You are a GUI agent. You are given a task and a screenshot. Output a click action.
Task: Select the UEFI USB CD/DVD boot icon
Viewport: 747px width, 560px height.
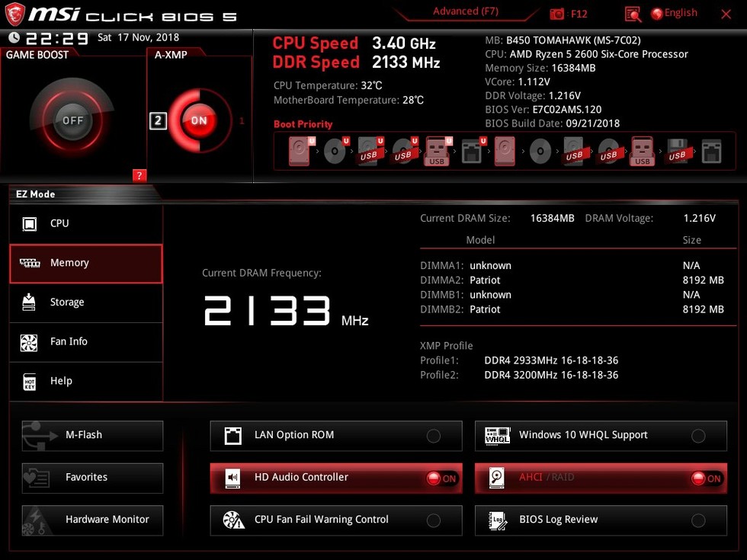pos(405,151)
